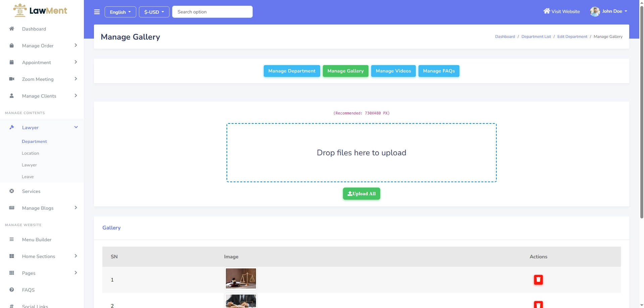Open the Services sidebar item

[x=42, y=191]
